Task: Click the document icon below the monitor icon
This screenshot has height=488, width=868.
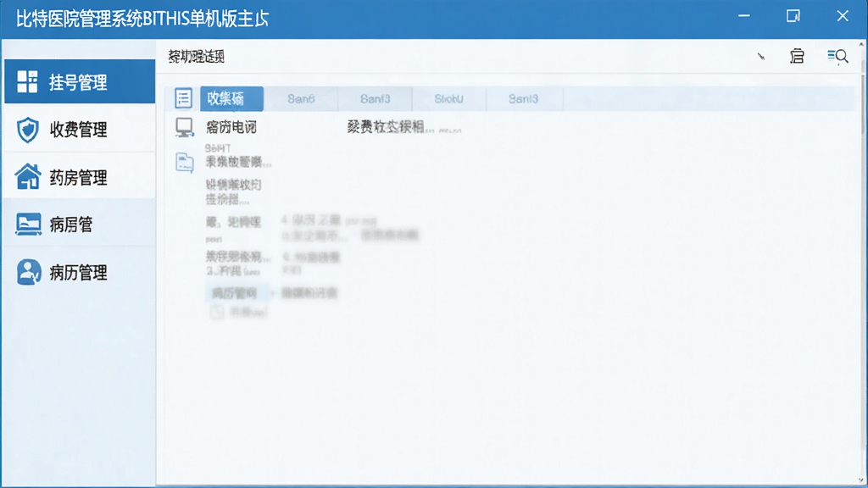Action: pos(184,163)
